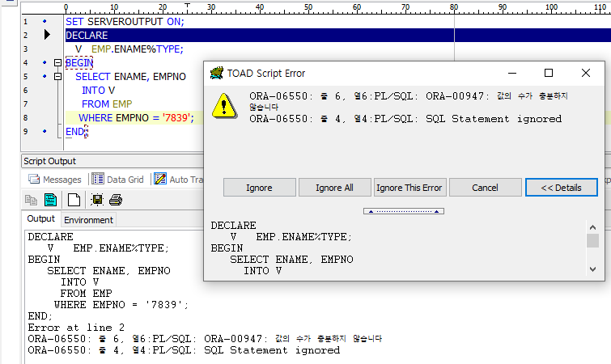Click DECLARE in dialog details pane
The width and height of the screenshot is (611, 364).
(x=233, y=226)
